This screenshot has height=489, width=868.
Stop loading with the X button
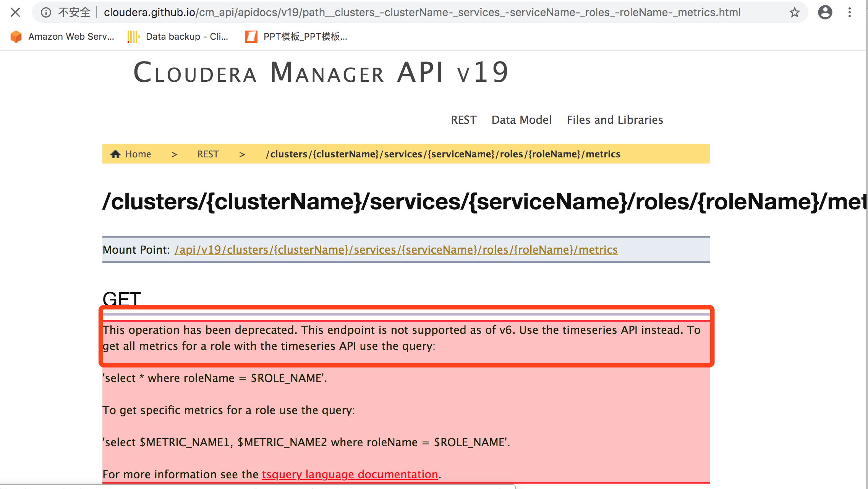point(15,12)
